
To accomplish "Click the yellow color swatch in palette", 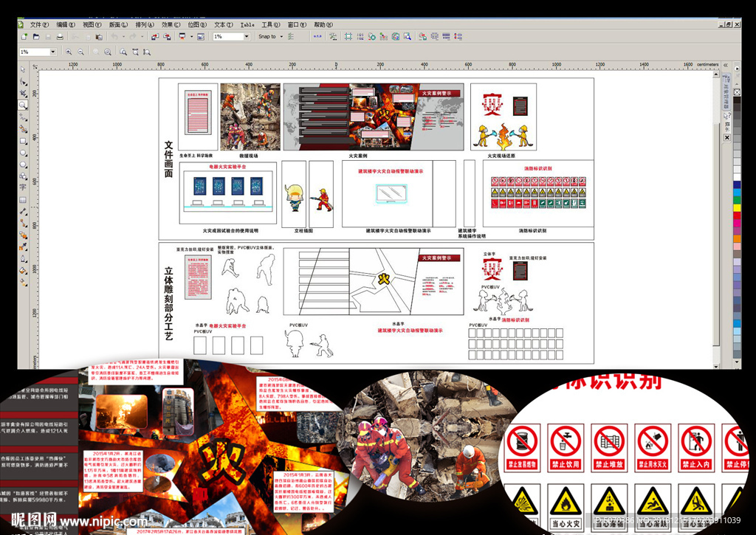I will 737,208.
